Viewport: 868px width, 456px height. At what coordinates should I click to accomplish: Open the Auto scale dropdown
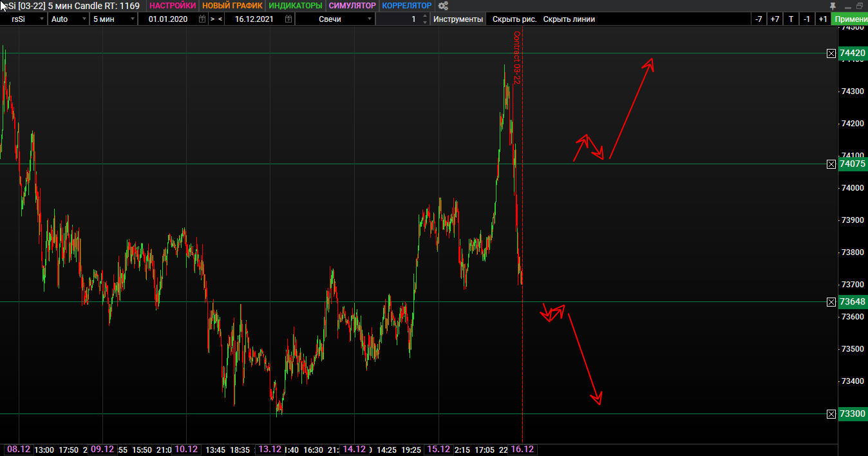tap(69, 19)
